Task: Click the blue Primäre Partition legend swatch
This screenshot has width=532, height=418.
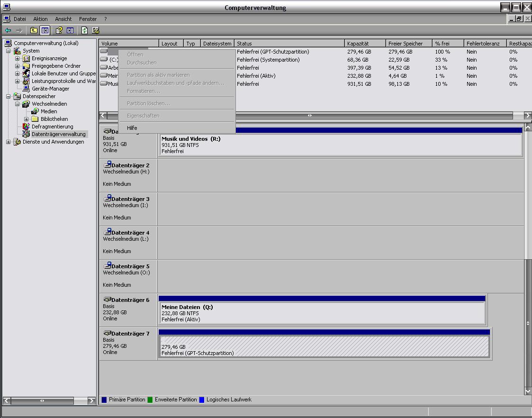Action: (104, 400)
